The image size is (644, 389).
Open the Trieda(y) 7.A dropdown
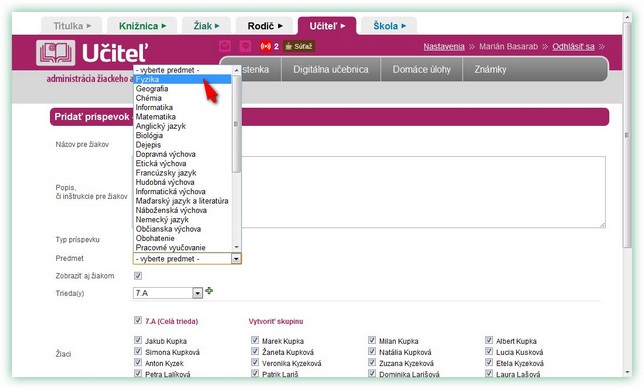coord(168,293)
